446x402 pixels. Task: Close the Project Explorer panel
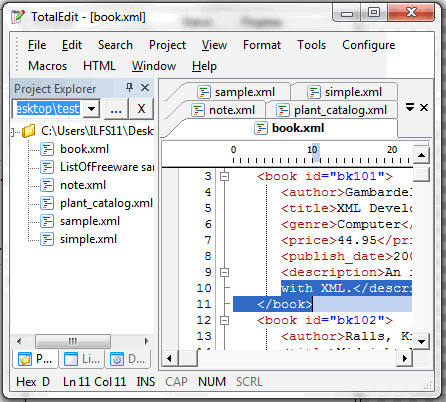tap(145, 88)
